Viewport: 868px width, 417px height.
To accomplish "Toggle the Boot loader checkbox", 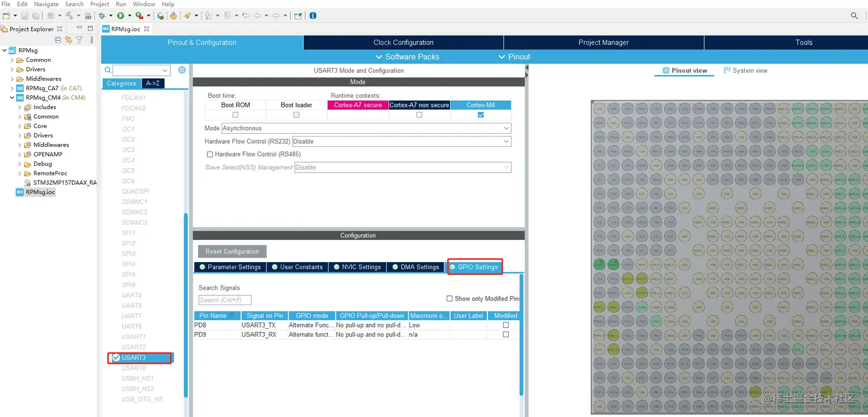I will pos(296,115).
